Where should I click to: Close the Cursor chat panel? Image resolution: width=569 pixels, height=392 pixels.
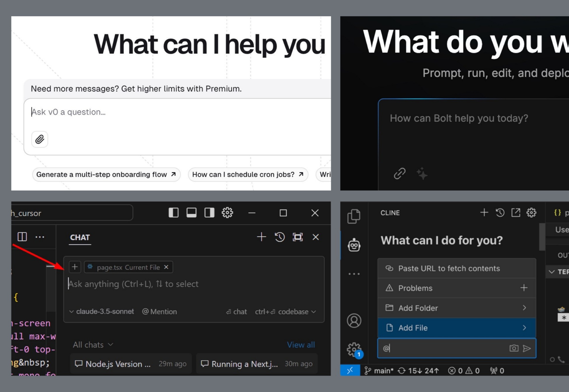click(x=316, y=237)
